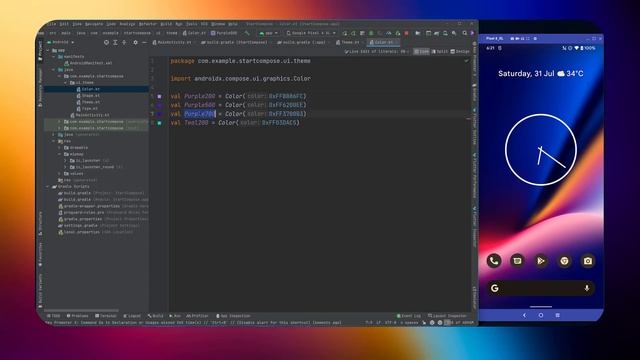Open Camera app on the emulator

[x=588, y=260]
